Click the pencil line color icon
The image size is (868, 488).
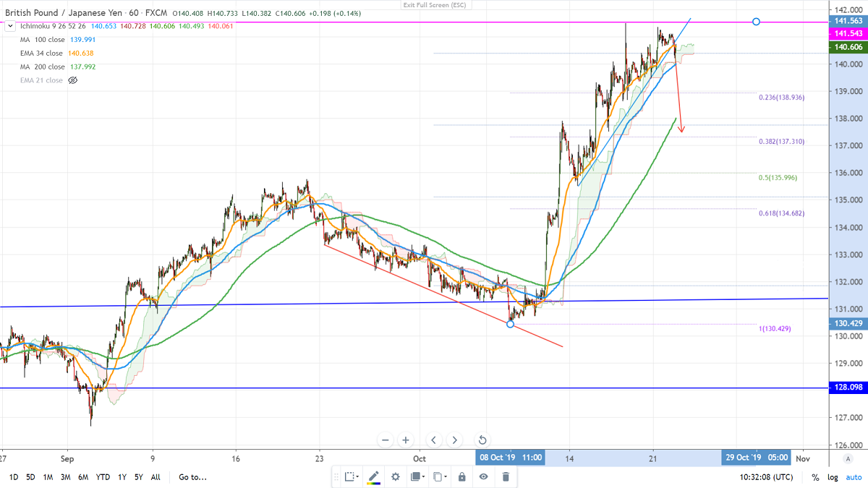(373, 476)
